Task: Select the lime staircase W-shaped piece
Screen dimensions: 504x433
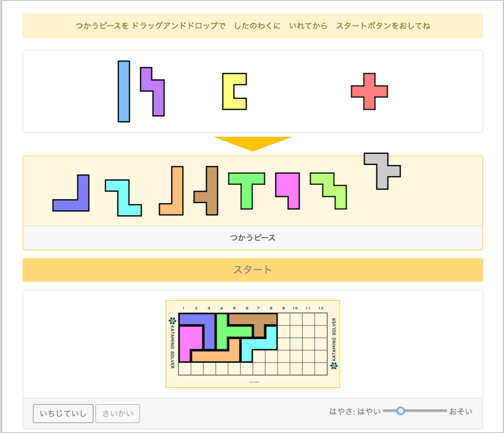Action: [328, 191]
